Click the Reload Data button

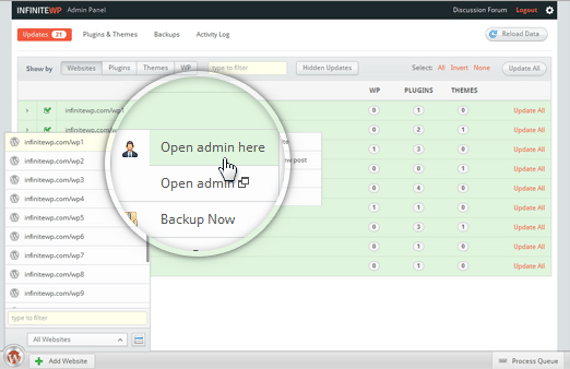tap(516, 34)
